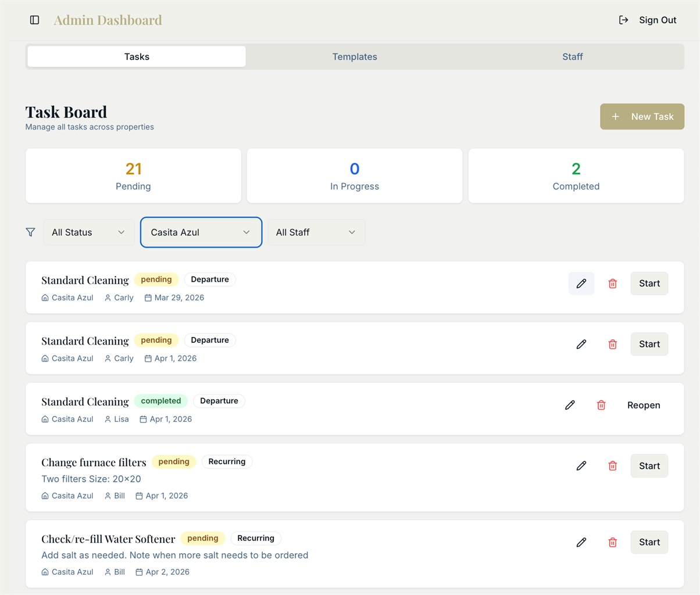Toggle the sidebar panel icon
Screen dimensions: 700x595
point(35,20)
